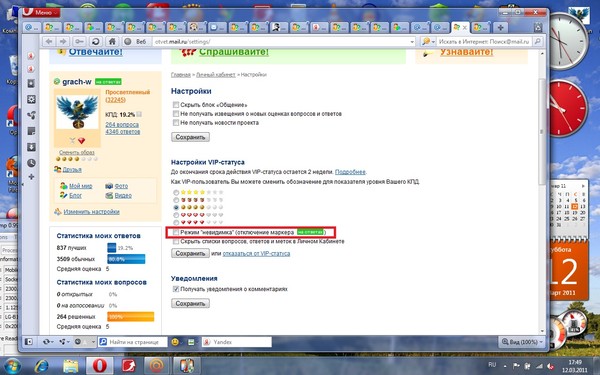Launch Opera from the Windows taskbar

pos(99,366)
